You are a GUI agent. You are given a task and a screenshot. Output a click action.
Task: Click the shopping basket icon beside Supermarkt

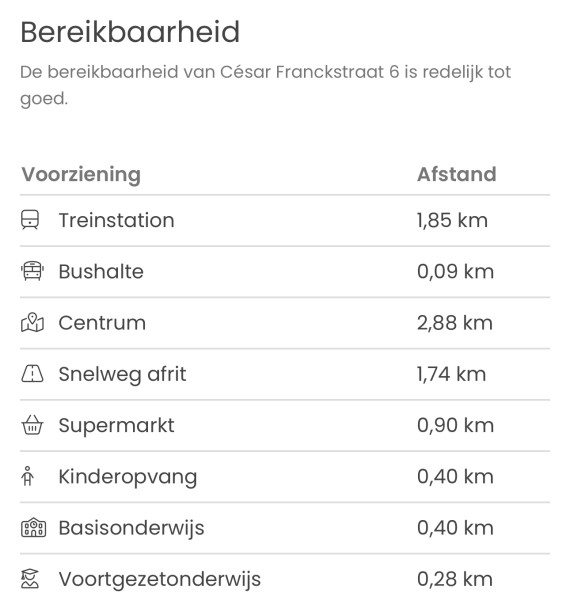click(32, 425)
